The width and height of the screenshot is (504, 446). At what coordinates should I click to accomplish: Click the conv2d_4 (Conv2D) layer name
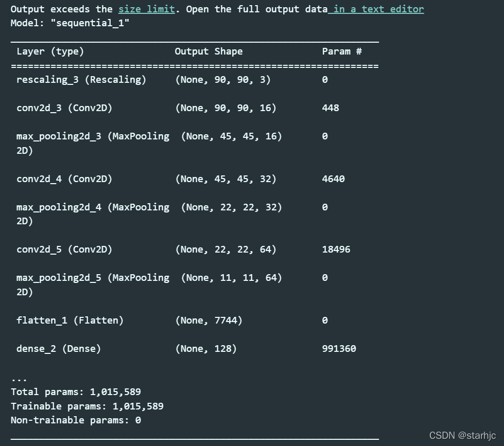coord(64,179)
